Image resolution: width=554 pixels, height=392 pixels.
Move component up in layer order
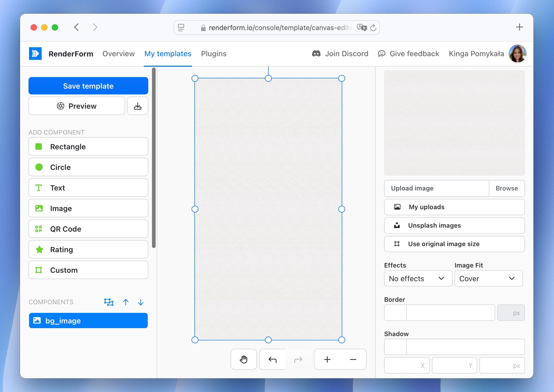(x=126, y=302)
